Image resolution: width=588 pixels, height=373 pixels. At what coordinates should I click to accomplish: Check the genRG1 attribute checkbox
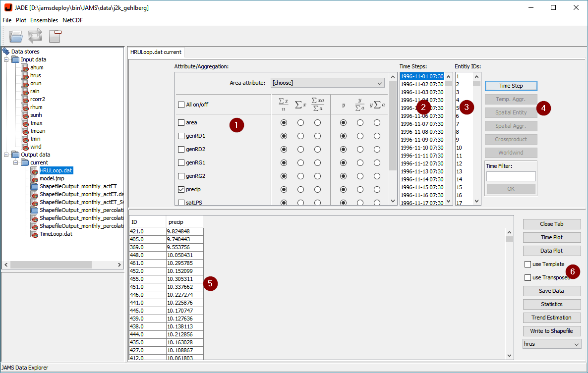tap(181, 162)
